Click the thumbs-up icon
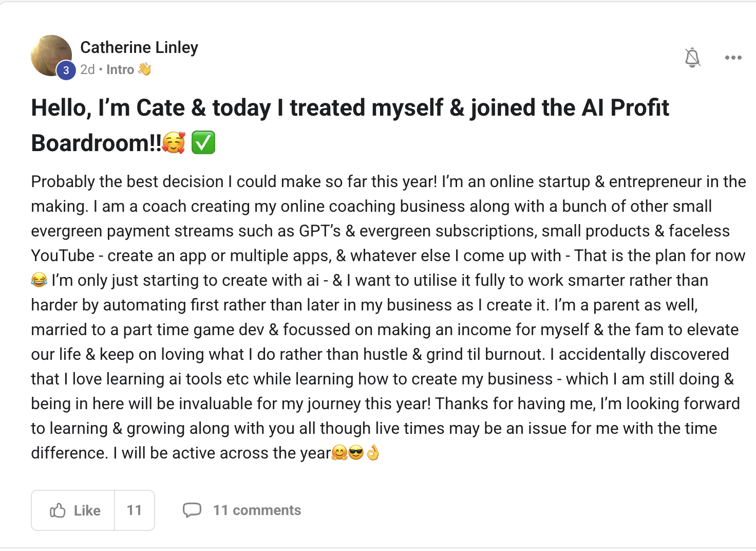The width and height of the screenshot is (756, 551). pyautogui.click(x=58, y=510)
